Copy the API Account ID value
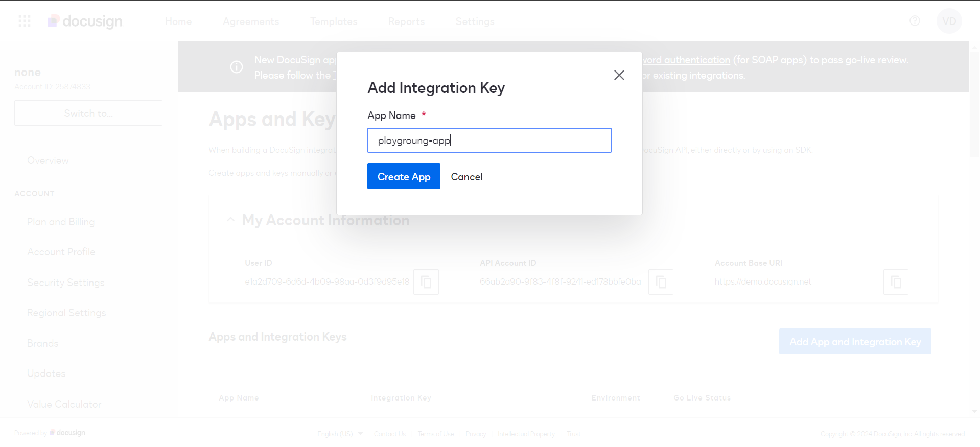Viewport: 980px width, 447px height. coord(661,282)
